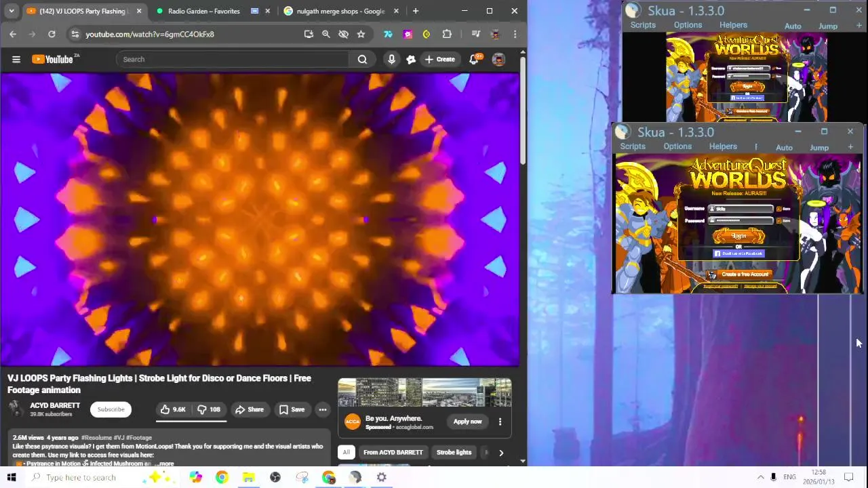Viewport: 868px width, 488px height.
Task: Start voice search with the microphone icon
Action: pyautogui.click(x=391, y=60)
